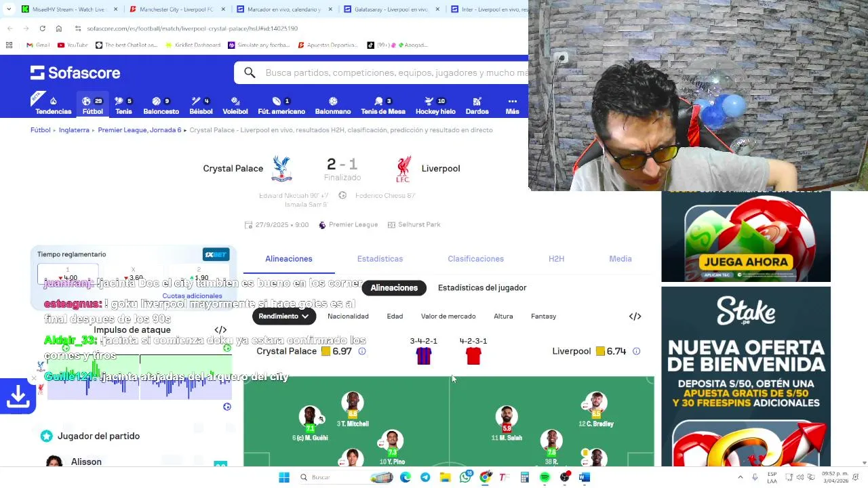Screen dimensions: 868x488
Task: Open the Cuotas adicionales link
Action: point(192,296)
